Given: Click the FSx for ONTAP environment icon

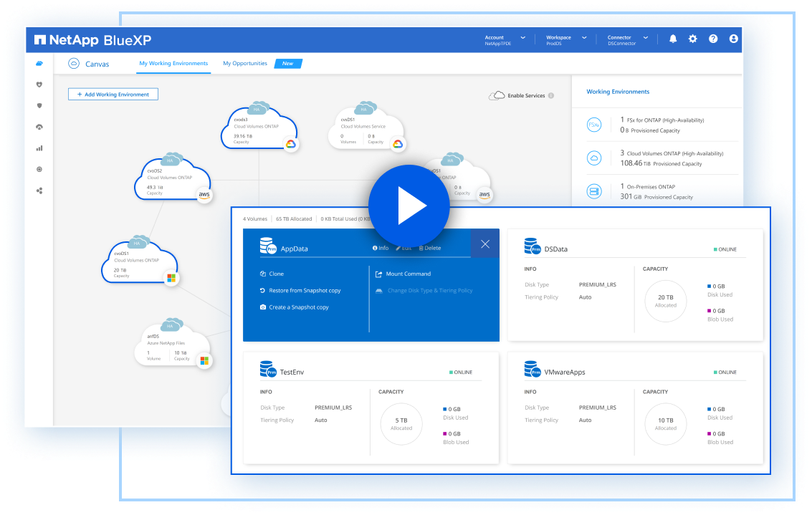Looking at the screenshot, I should [x=593, y=125].
